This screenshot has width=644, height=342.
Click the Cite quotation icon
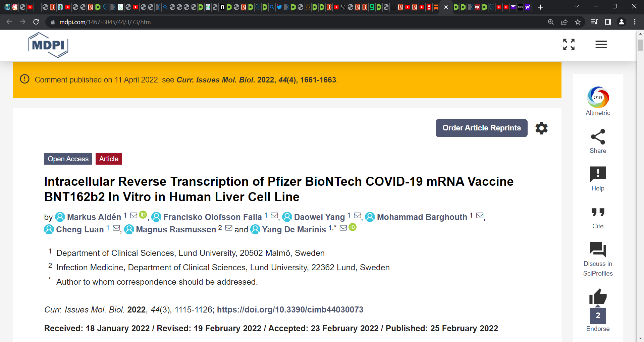(598, 212)
